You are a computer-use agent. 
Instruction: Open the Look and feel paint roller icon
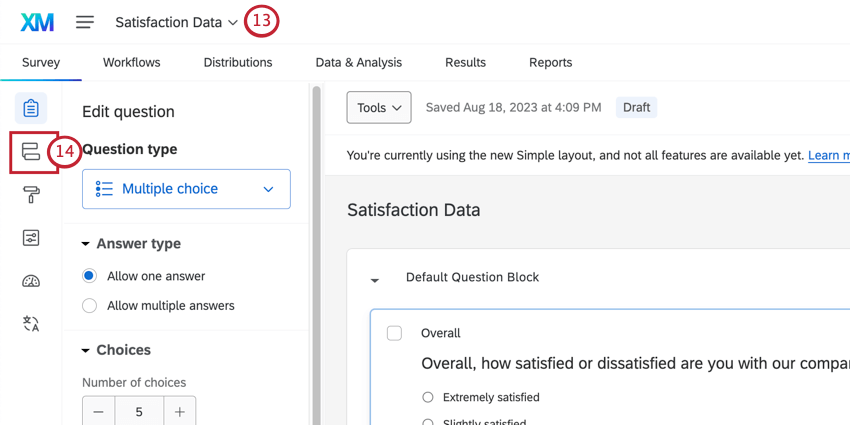31,195
